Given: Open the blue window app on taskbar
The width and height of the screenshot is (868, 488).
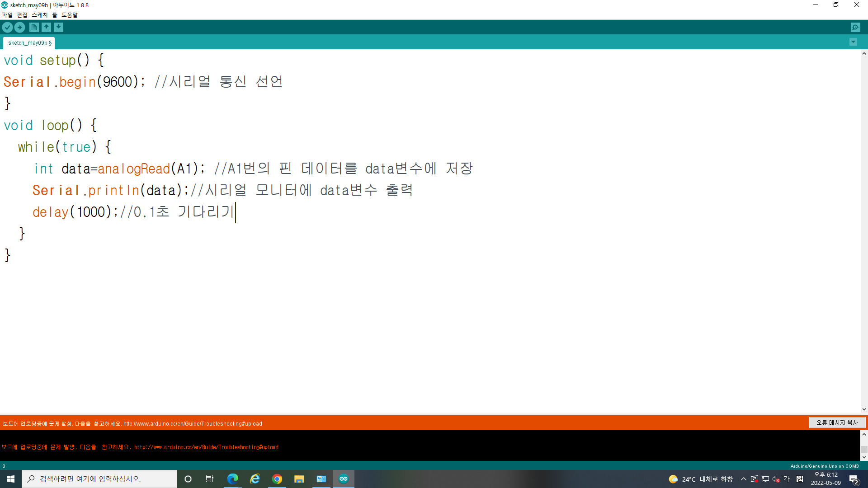Looking at the screenshot, I should point(321,479).
